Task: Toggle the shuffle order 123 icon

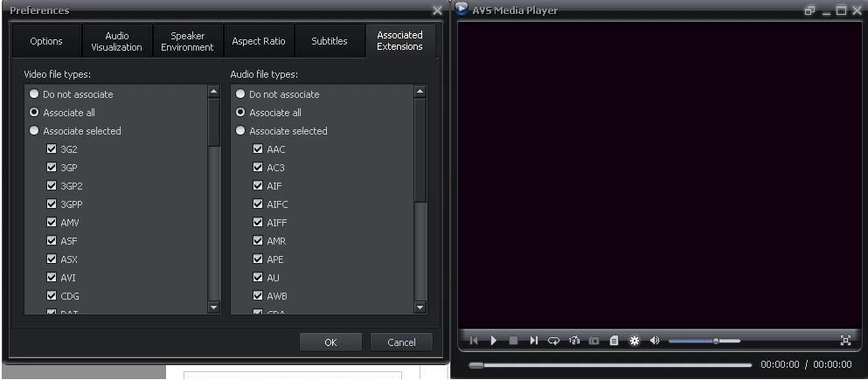Action: (x=574, y=341)
